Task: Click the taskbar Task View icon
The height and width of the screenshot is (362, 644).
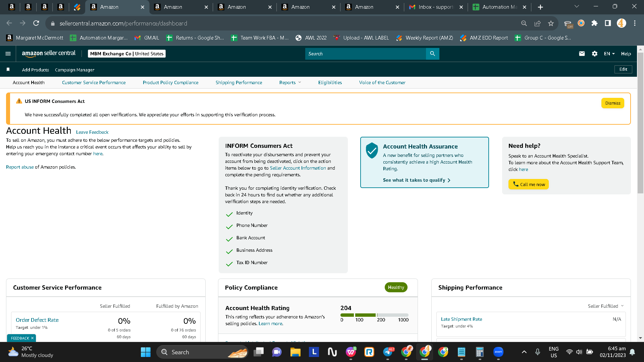Action: click(259, 352)
